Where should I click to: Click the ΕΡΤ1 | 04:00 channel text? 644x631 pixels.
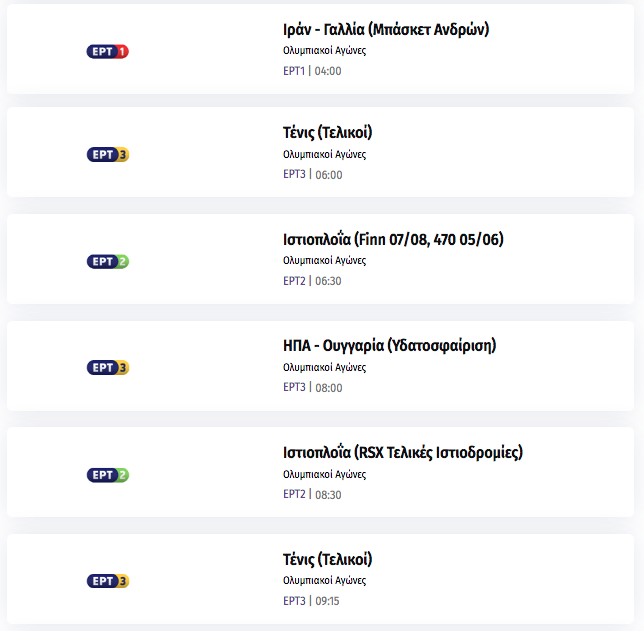[312, 71]
